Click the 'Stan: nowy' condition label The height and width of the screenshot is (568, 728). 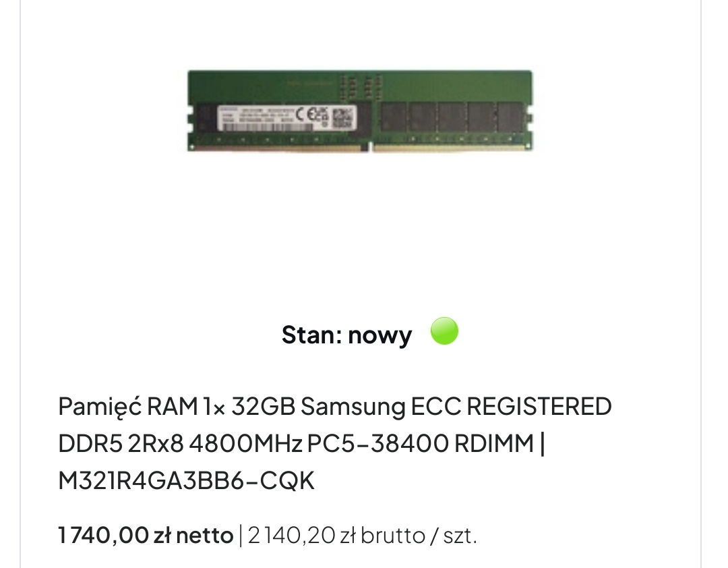pos(347,335)
